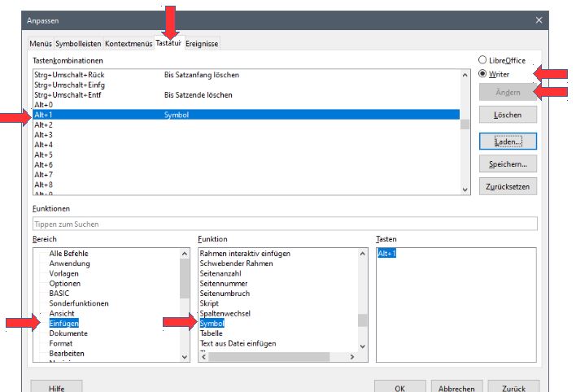Select Optionen in Bereich list
This screenshot has height=392, width=576.
(x=64, y=284)
